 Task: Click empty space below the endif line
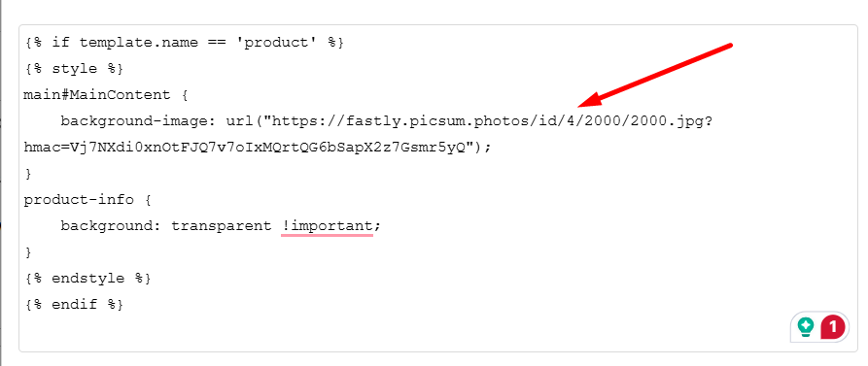point(388,332)
